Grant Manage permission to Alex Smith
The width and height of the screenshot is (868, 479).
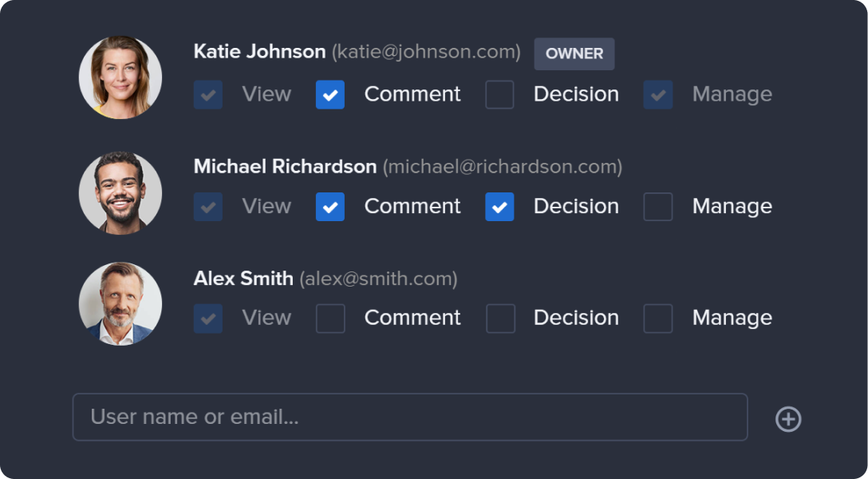coord(658,319)
